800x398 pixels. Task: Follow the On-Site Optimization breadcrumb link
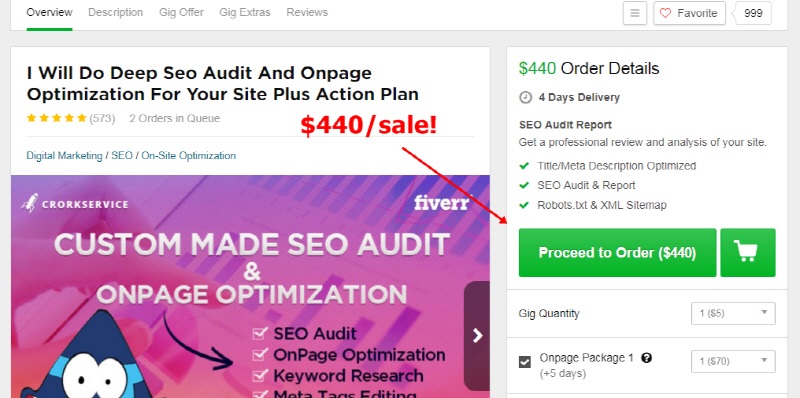click(189, 156)
